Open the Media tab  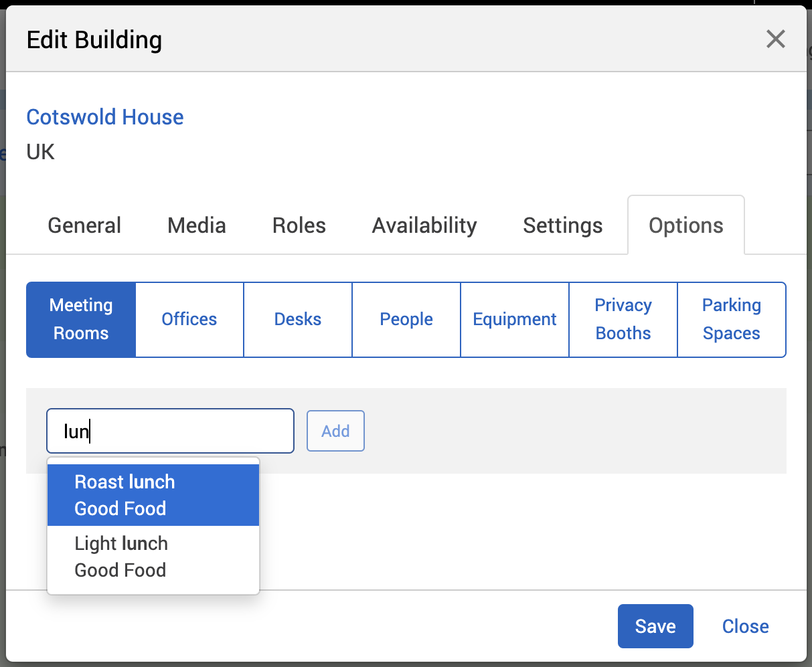click(x=197, y=225)
